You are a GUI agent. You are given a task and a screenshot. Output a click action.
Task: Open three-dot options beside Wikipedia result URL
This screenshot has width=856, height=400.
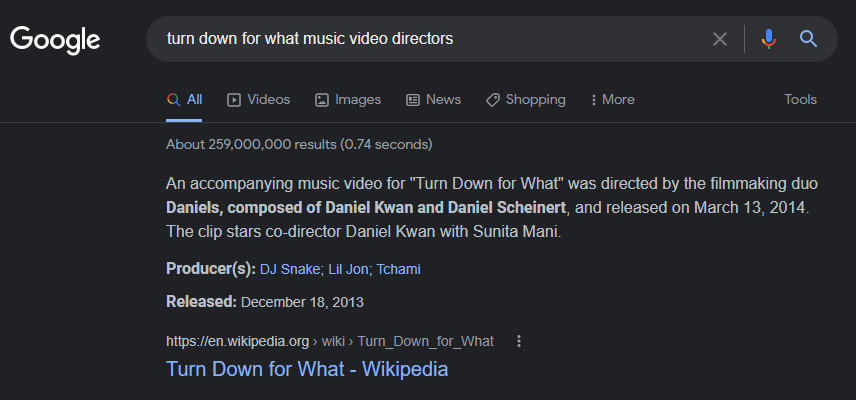(x=519, y=341)
